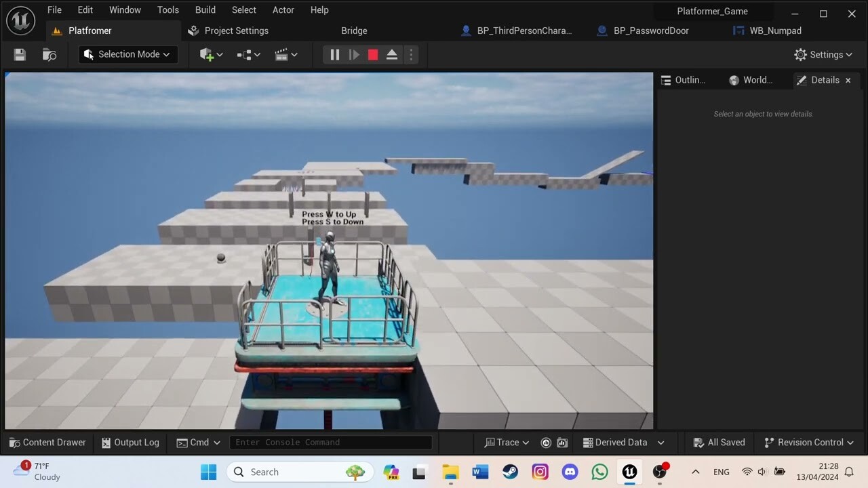Click the Enter Console Command field
The width and height of the screenshot is (868, 488).
coord(330,442)
